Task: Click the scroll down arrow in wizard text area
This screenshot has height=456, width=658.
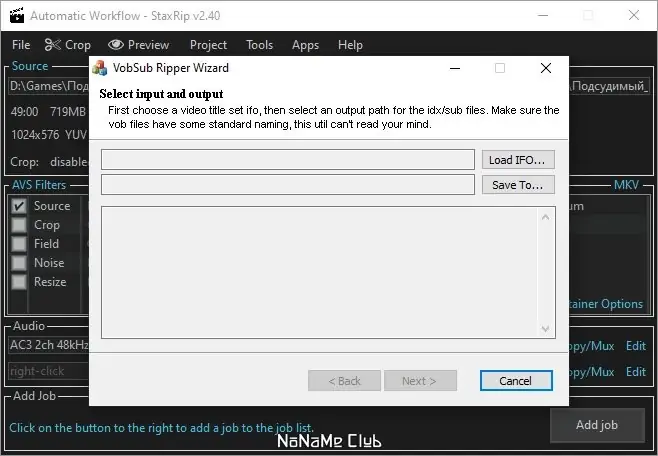Action: coord(546,329)
